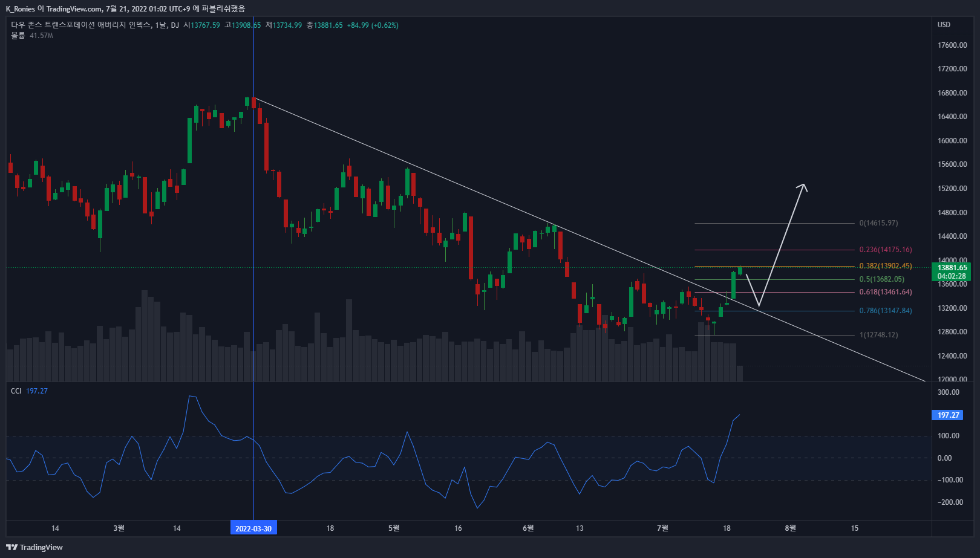This screenshot has width=980, height=558.
Task: Click the open value 시13767.59
Action: pos(202,25)
